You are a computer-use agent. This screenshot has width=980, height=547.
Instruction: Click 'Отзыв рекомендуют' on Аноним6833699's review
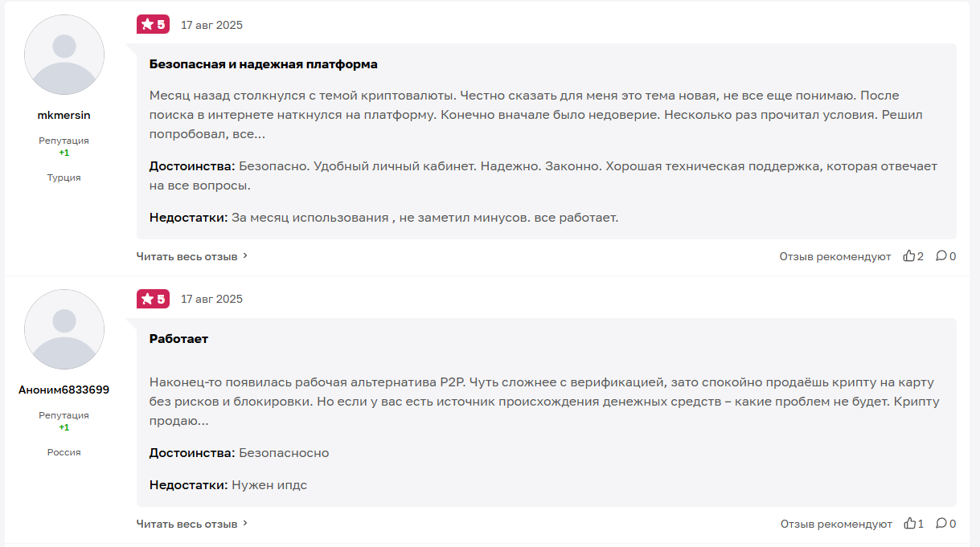point(836,524)
